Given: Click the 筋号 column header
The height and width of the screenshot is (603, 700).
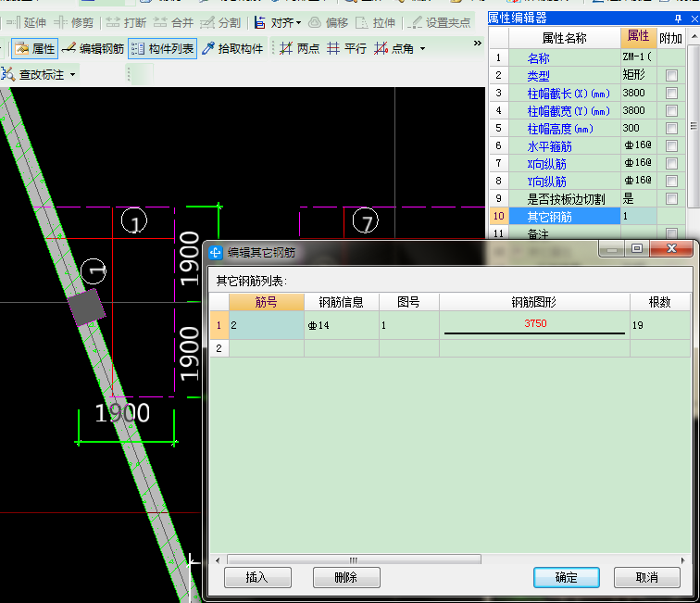Looking at the screenshot, I should coord(267,302).
